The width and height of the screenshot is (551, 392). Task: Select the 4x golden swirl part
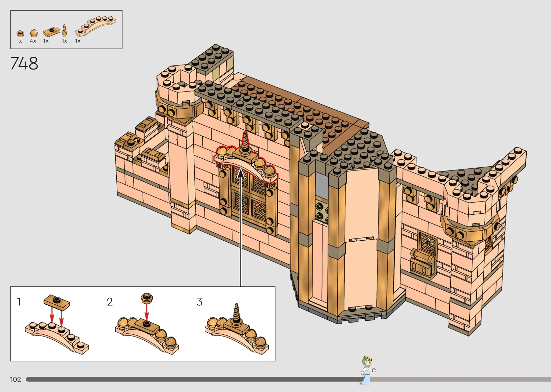click(34, 33)
